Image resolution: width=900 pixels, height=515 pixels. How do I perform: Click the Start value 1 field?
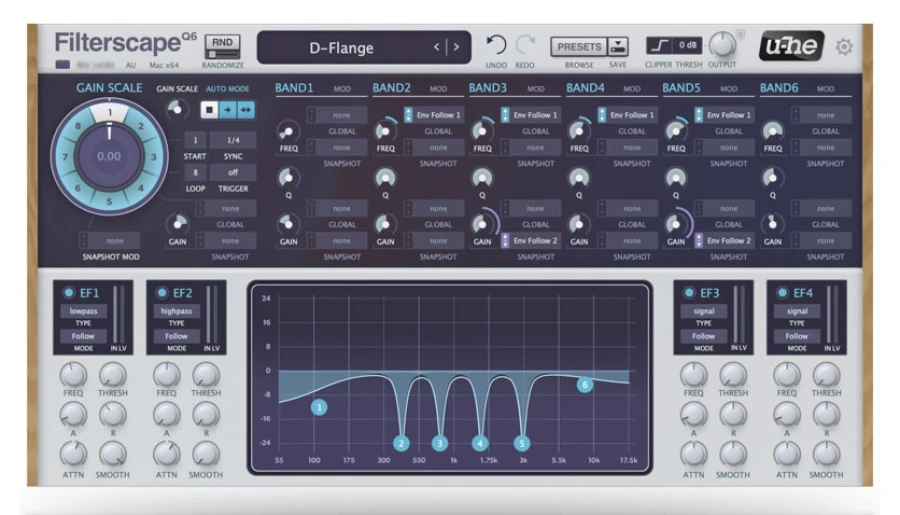(195, 140)
